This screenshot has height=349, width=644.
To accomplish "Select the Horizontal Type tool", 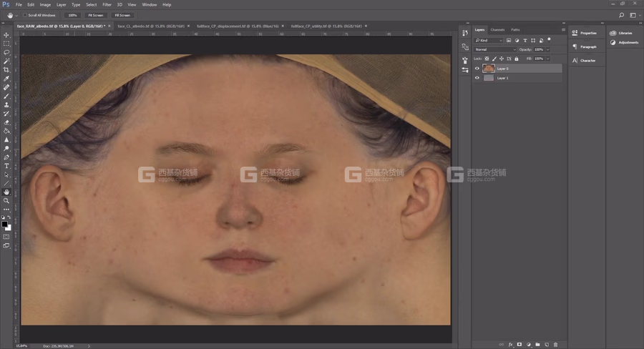I will pyautogui.click(x=6, y=166).
